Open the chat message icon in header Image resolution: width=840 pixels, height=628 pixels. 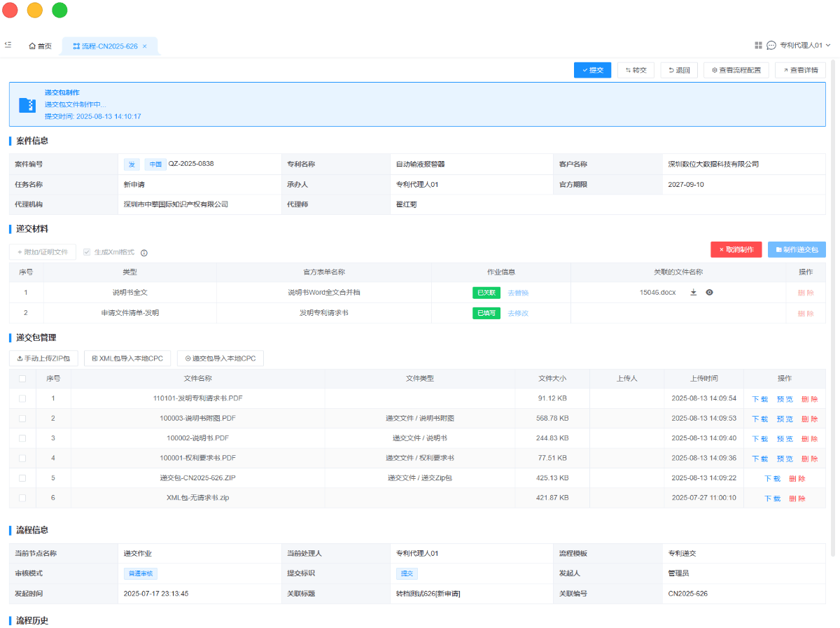(x=771, y=46)
